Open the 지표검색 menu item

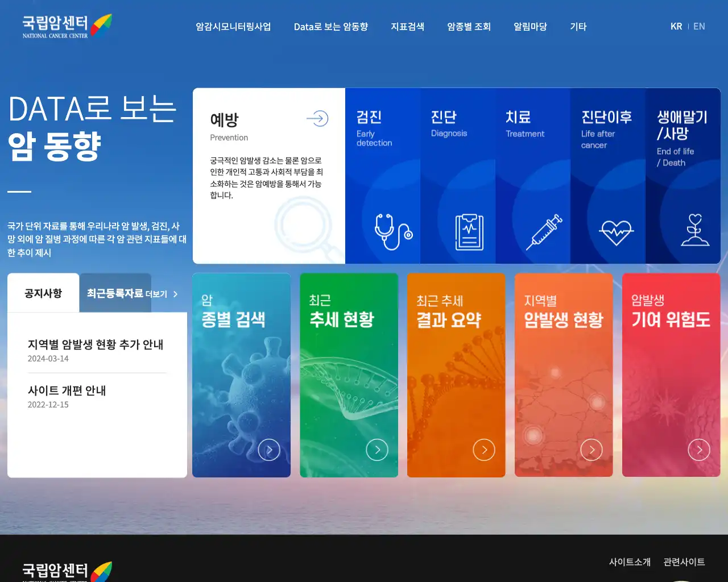[x=408, y=26]
